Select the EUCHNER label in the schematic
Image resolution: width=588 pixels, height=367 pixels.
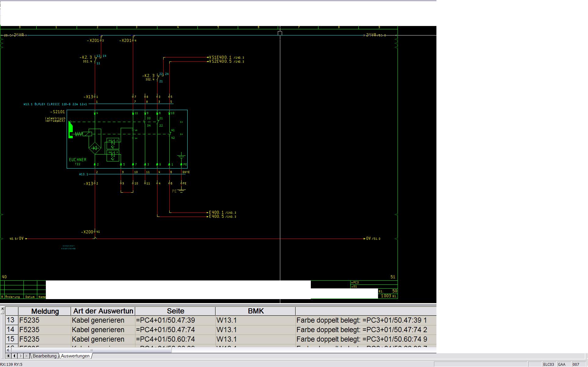click(78, 160)
